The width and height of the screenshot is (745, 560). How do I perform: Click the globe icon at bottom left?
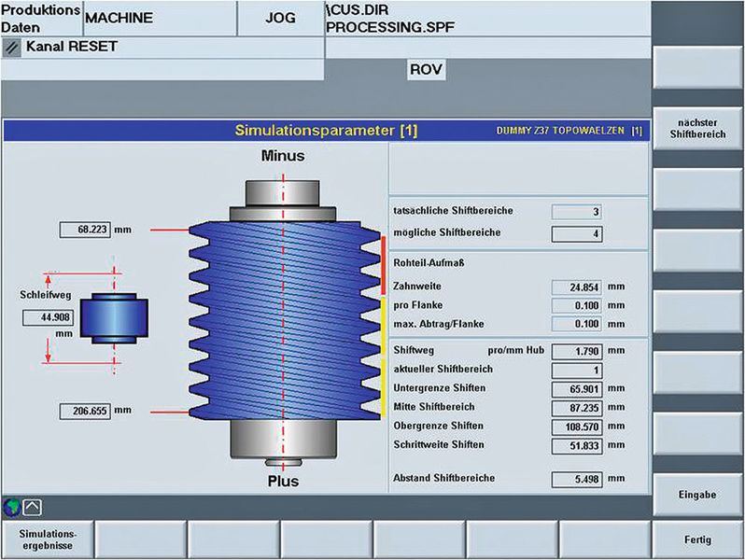(11, 507)
